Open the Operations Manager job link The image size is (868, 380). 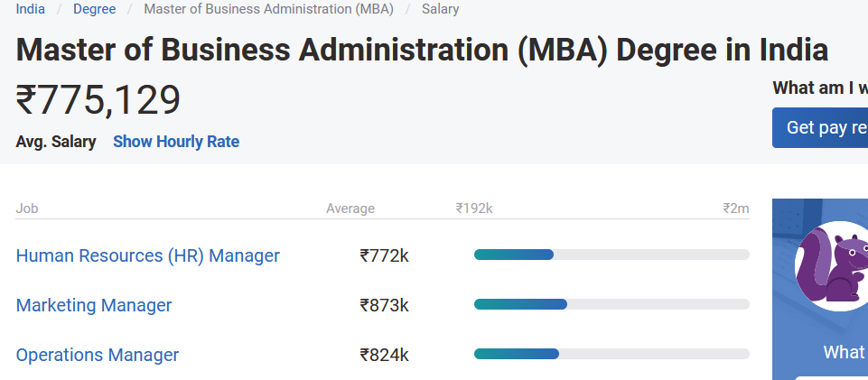[x=98, y=355]
